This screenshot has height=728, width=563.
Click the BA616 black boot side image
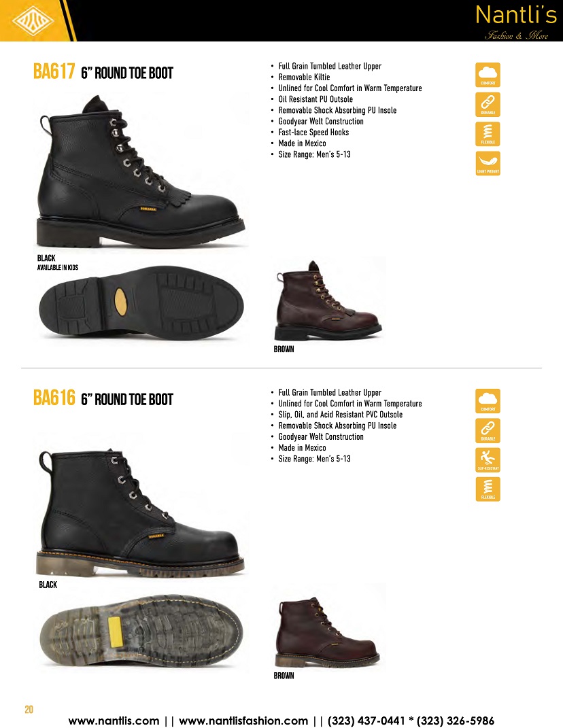click(x=140, y=513)
